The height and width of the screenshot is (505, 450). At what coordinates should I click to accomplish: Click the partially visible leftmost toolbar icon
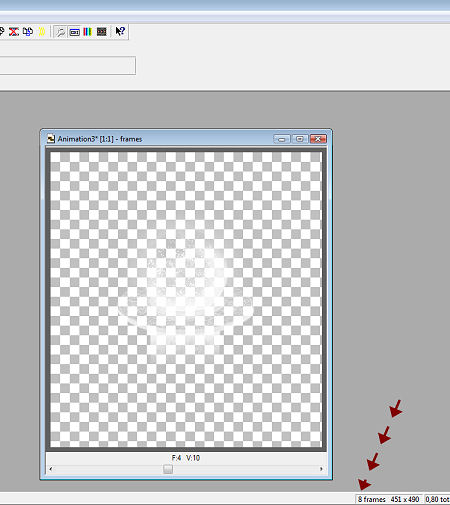pos(2,32)
